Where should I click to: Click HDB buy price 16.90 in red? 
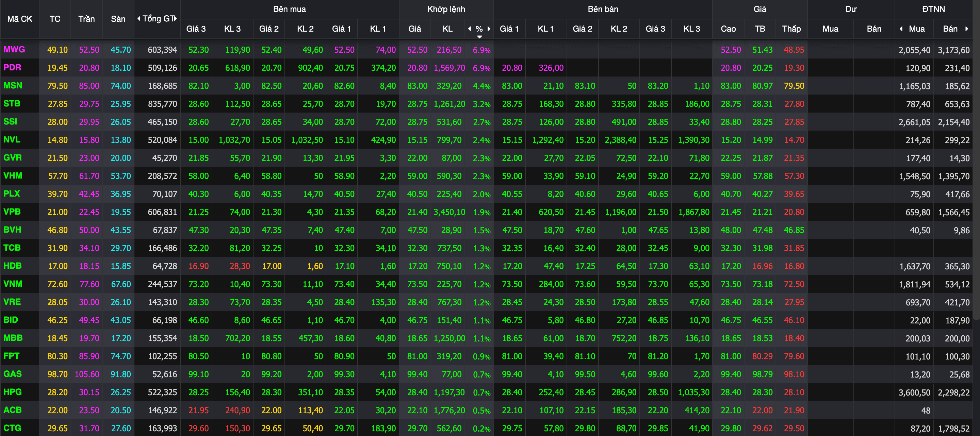coord(199,266)
